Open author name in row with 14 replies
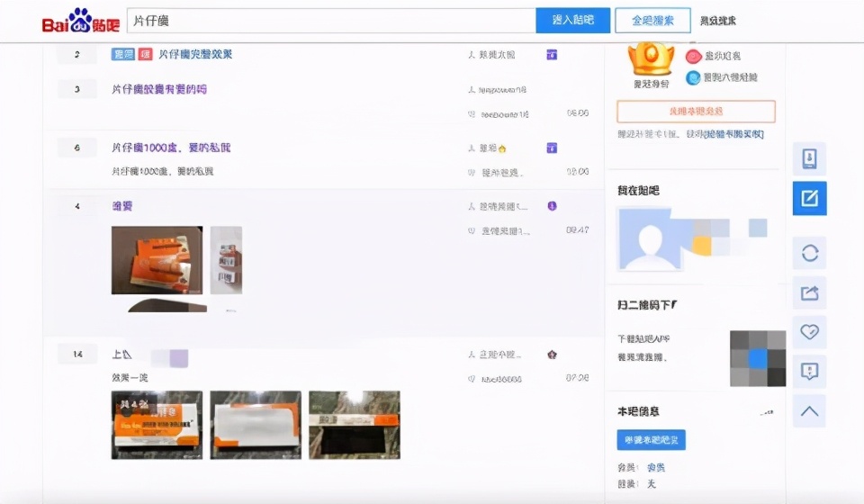The width and height of the screenshot is (864, 504). [499, 355]
